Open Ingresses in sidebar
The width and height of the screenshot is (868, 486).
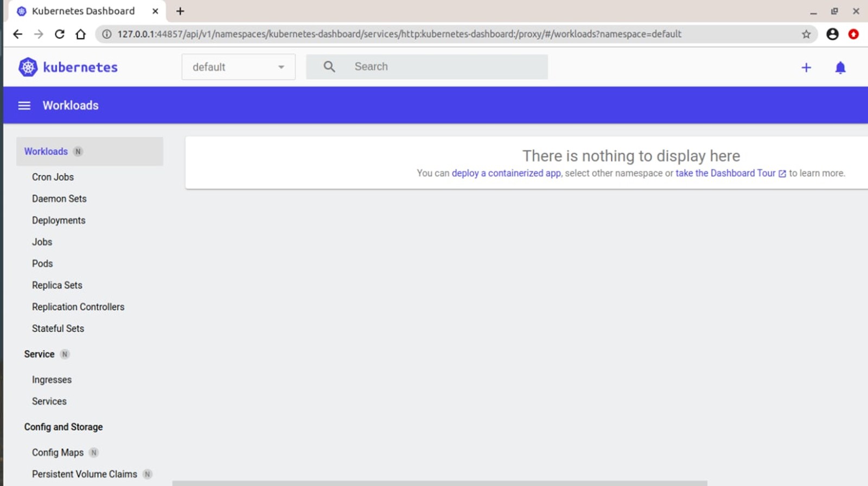(x=52, y=380)
